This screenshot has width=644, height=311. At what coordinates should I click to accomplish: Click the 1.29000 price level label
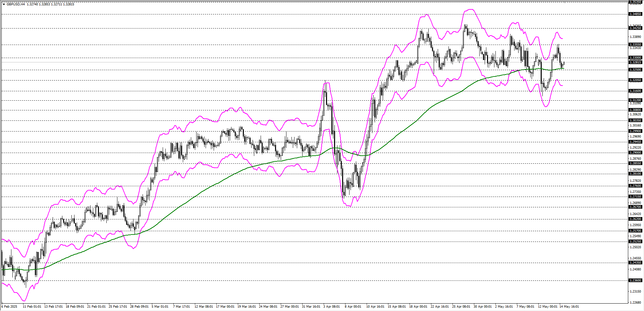[635, 153]
